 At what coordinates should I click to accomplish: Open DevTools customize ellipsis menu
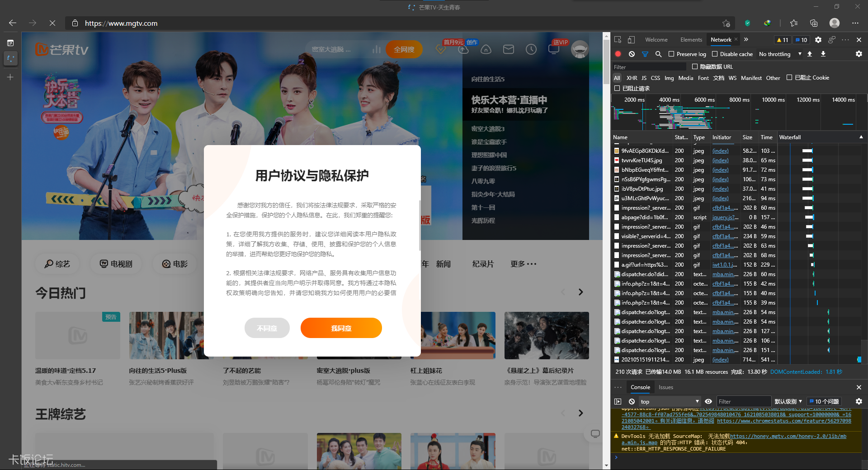[845, 40]
